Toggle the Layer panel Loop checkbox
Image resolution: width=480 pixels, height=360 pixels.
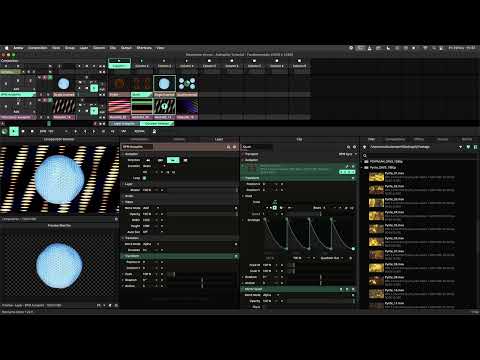coord(144,178)
